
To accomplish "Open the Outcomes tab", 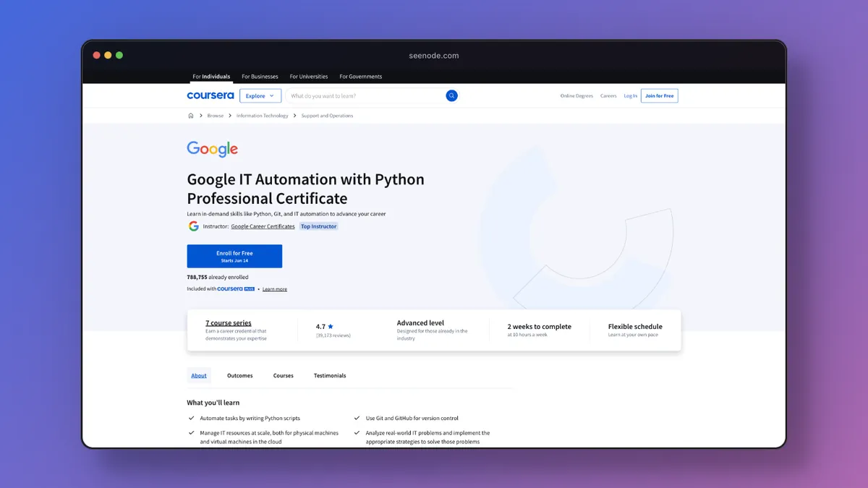I will 239,375.
